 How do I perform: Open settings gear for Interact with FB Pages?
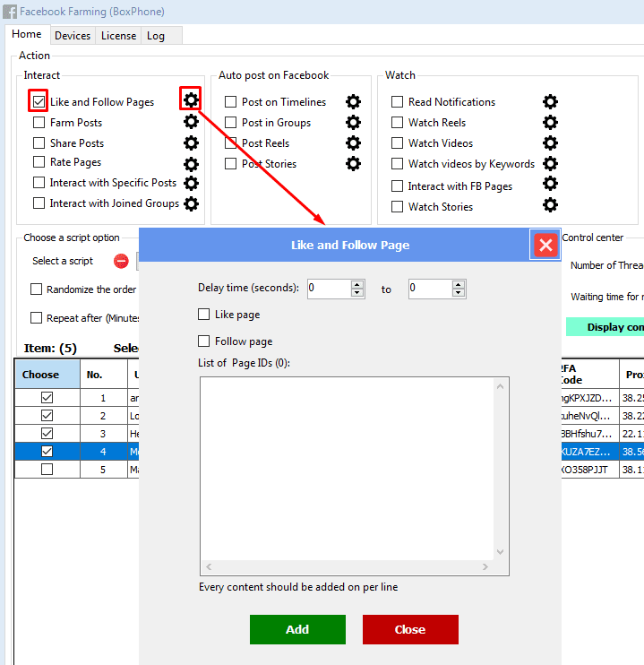(x=550, y=184)
